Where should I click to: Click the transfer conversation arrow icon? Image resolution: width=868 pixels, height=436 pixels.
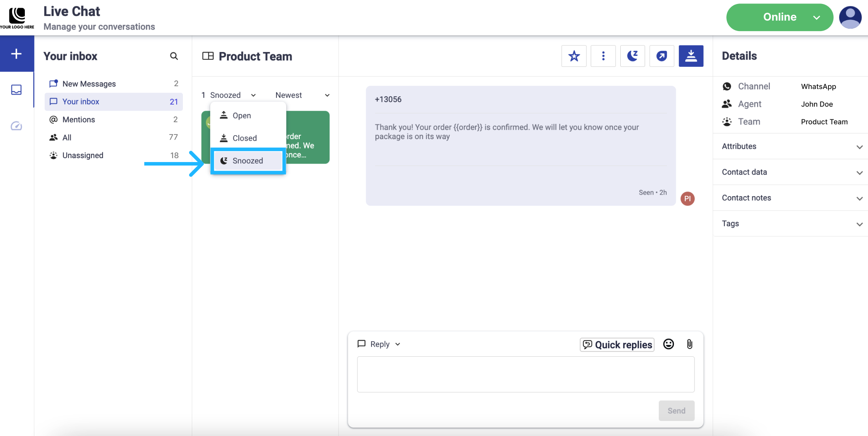coord(661,56)
